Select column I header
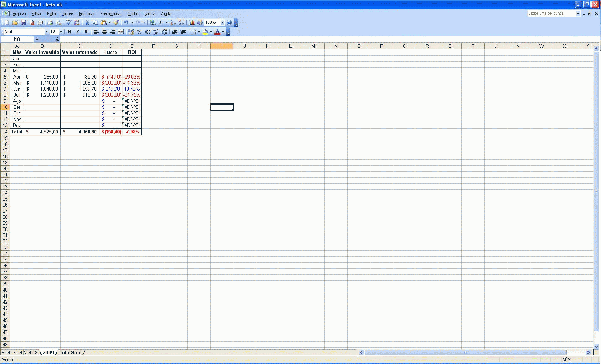Screen dimensions: 601x364 tap(222, 46)
